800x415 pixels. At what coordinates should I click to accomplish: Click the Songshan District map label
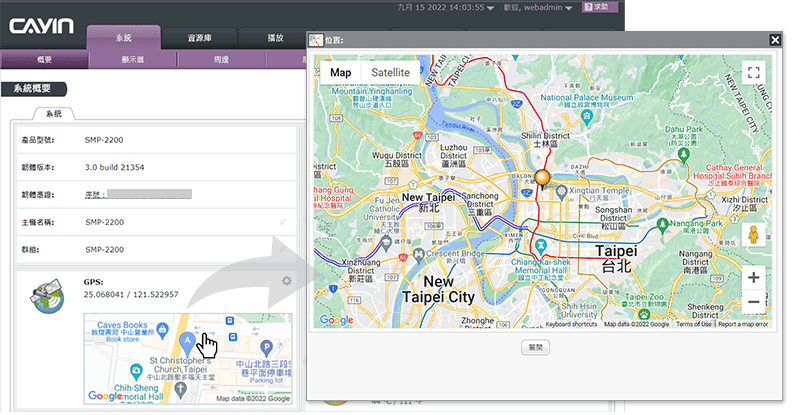613,217
